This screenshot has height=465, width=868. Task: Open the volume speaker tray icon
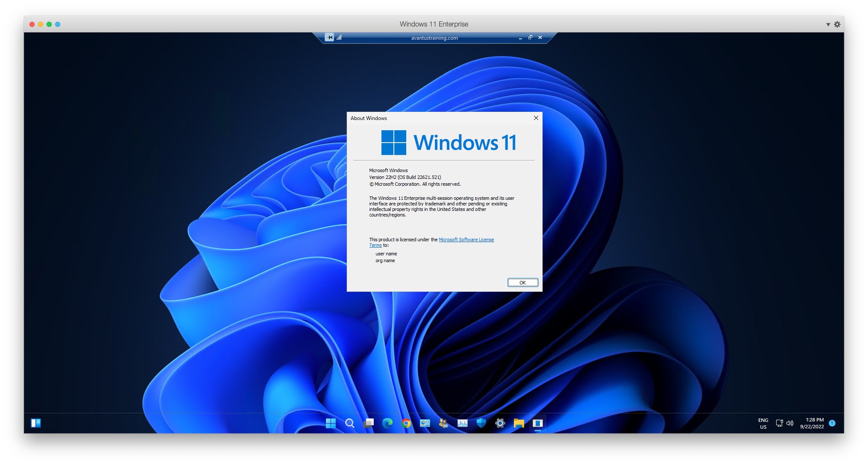click(x=790, y=423)
